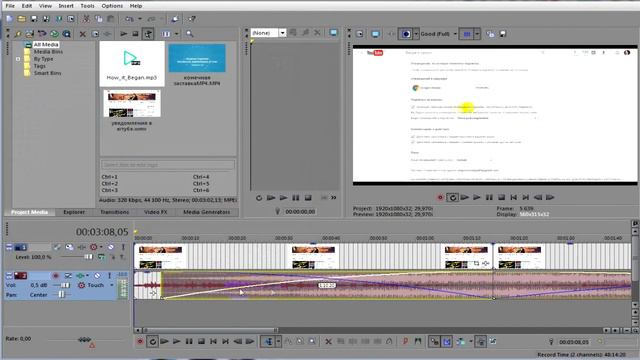Pause playback in the Video Preview transport
This screenshot has width=640, height=360.
[489, 198]
